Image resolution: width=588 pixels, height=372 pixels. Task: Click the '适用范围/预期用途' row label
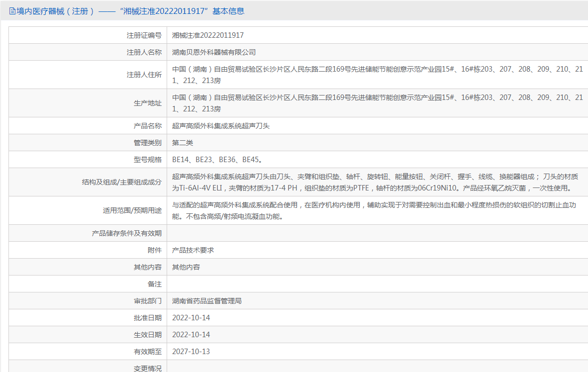(132, 210)
